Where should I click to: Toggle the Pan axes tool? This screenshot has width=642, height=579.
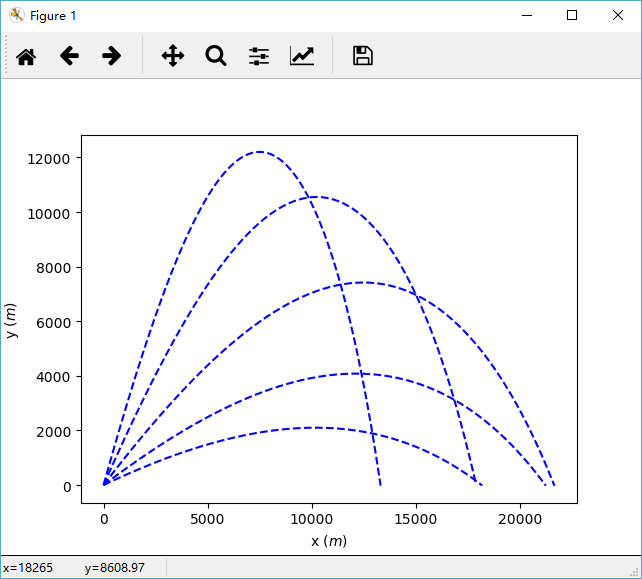[x=173, y=56]
